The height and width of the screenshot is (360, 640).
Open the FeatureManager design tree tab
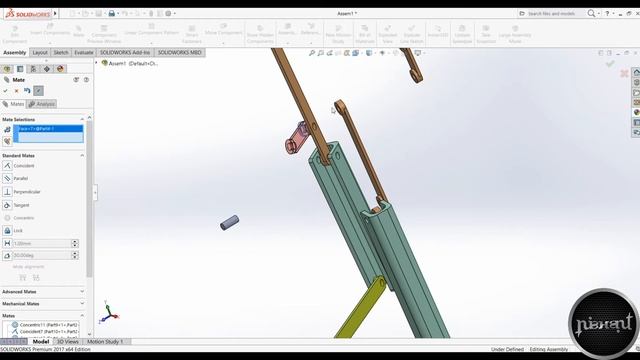click(x=7, y=69)
